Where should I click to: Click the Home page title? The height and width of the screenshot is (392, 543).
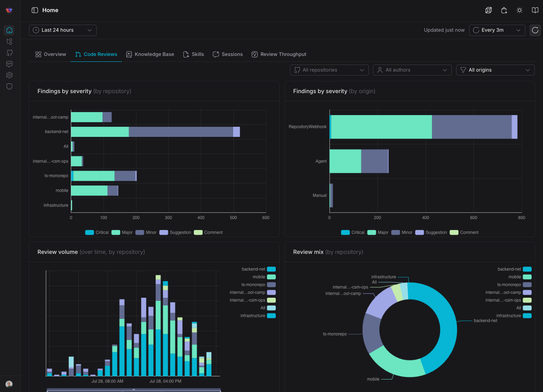(50, 10)
